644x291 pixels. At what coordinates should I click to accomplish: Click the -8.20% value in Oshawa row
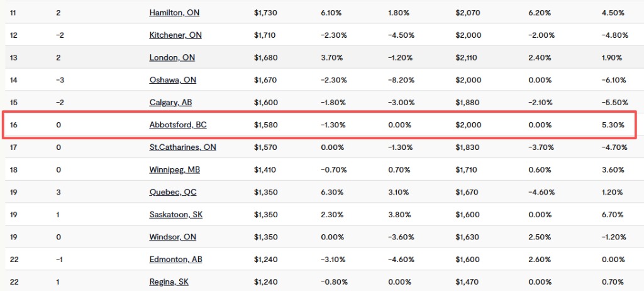(400, 80)
